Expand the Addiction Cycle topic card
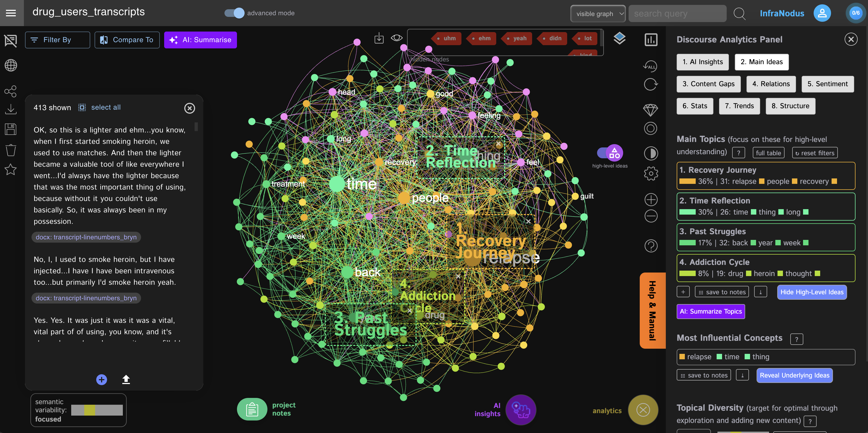The height and width of the screenshot is (433, 868). (766, 268)
